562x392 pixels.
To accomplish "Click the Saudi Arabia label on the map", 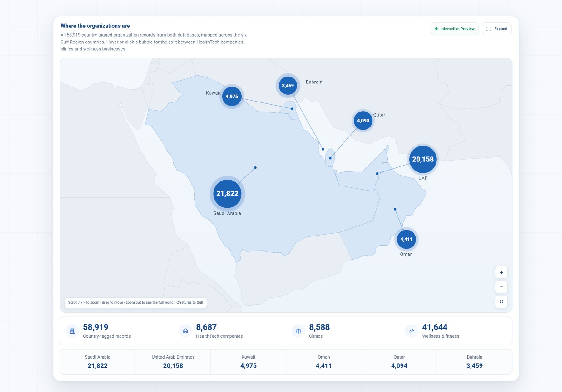I will coord(227,213).
